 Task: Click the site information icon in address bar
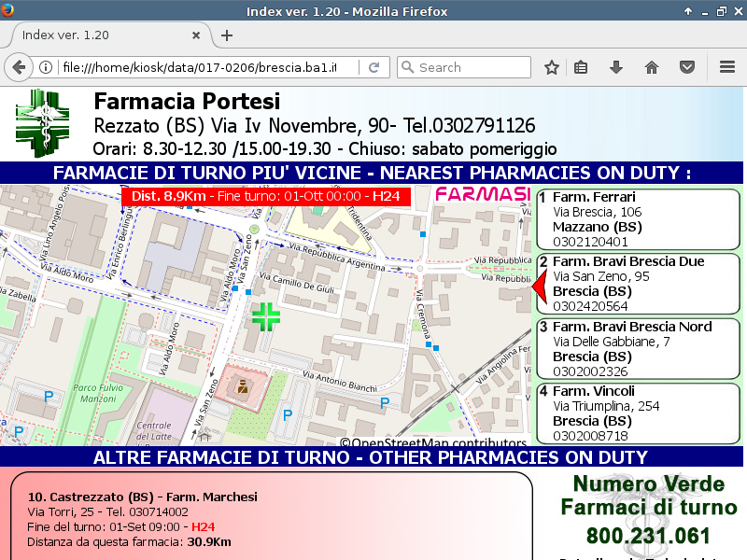tap(45, 67)
